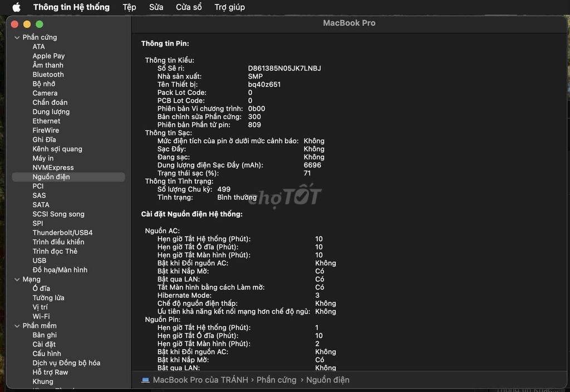570x392 pixels.
Task: Select Dung lượng in the sidebar
Action: click(51, 111)
